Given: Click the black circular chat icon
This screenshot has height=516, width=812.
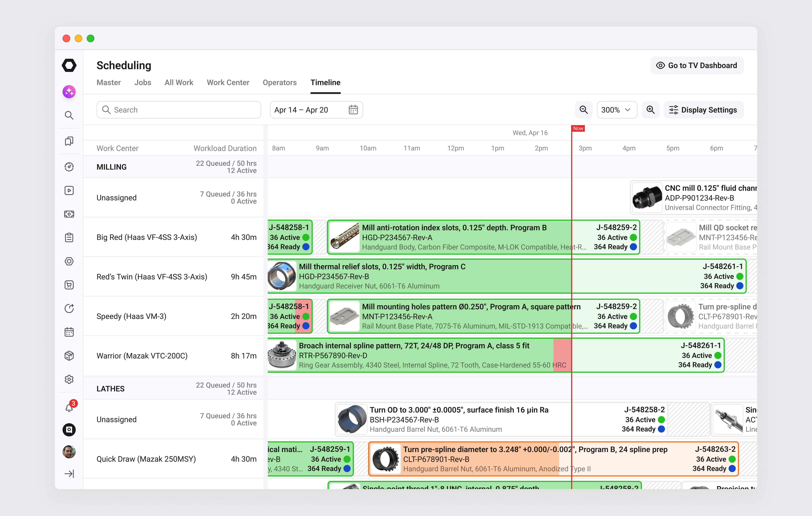Looking at the screenshot, I should 69,430.
